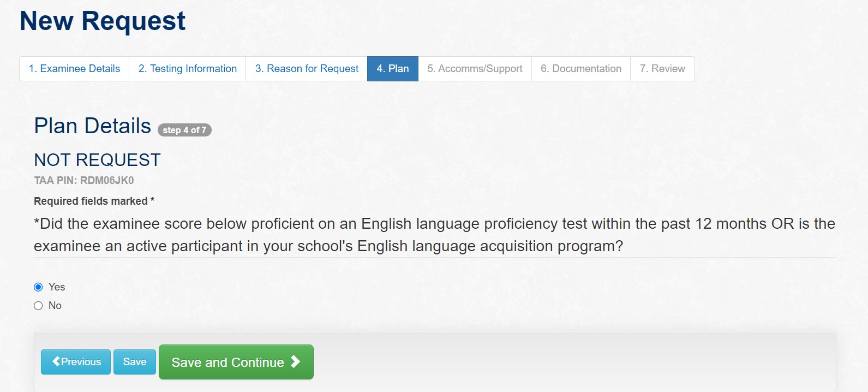Click the left arrow icon on Previous button

click(55, 361)
